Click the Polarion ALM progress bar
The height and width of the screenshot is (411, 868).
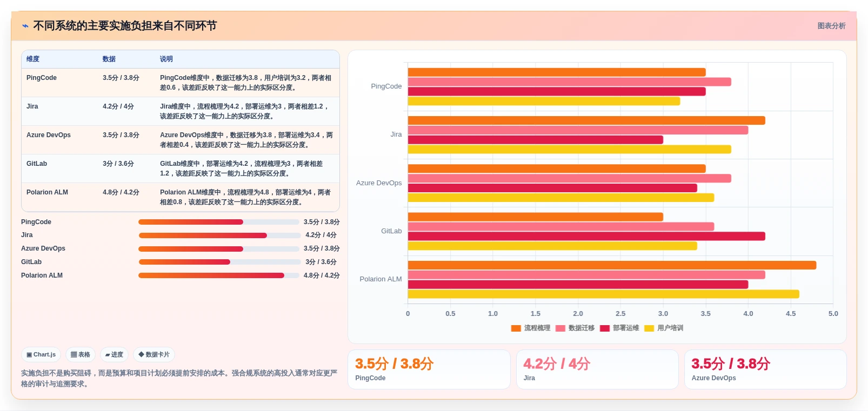click(219, 275)
